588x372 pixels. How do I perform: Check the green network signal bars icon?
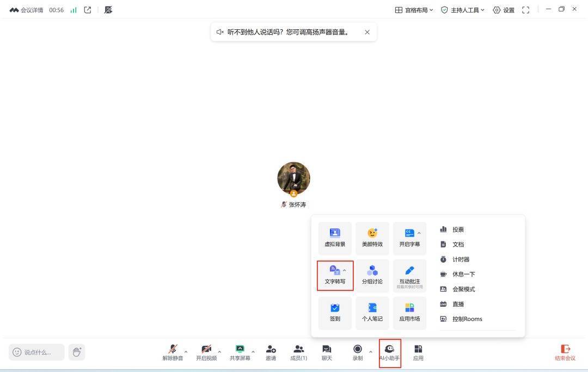[x=73, y=10]
